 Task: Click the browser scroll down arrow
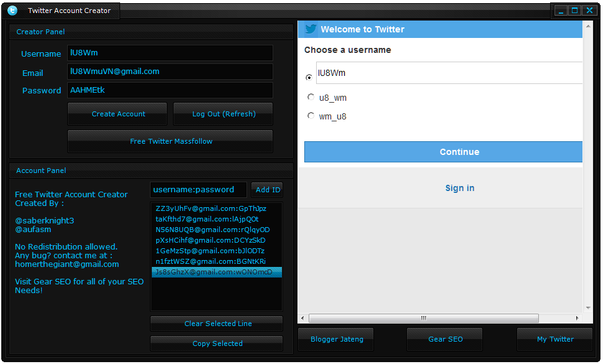click(588, 308)
